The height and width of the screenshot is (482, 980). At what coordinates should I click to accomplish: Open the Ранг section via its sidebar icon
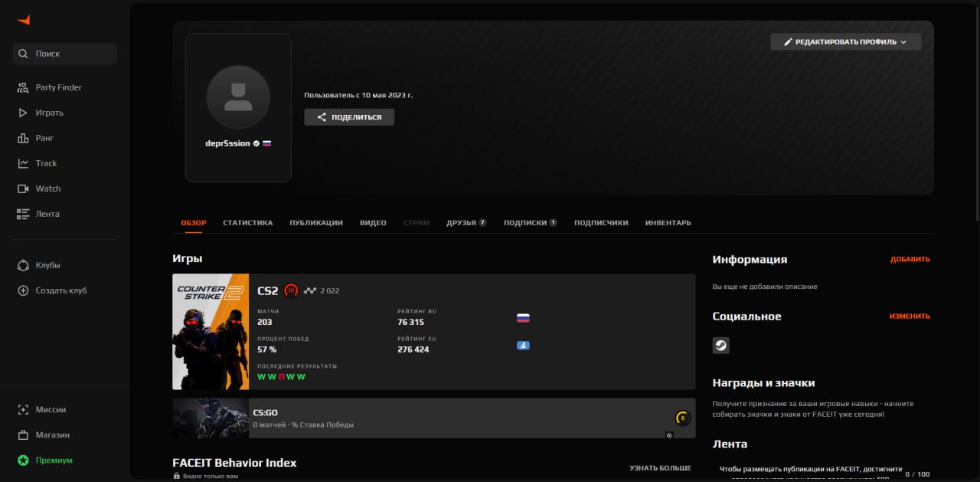[x=21, y=137]
